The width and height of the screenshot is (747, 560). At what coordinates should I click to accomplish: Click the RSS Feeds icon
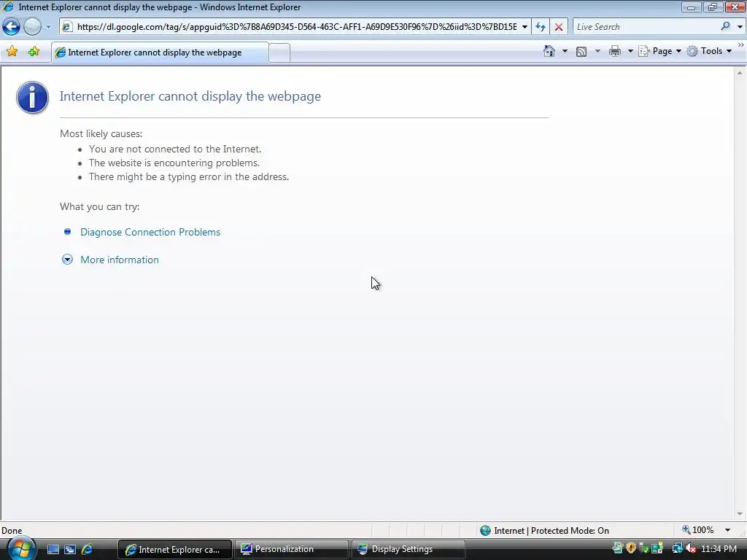pyautogui.click(x=581, y=52)
